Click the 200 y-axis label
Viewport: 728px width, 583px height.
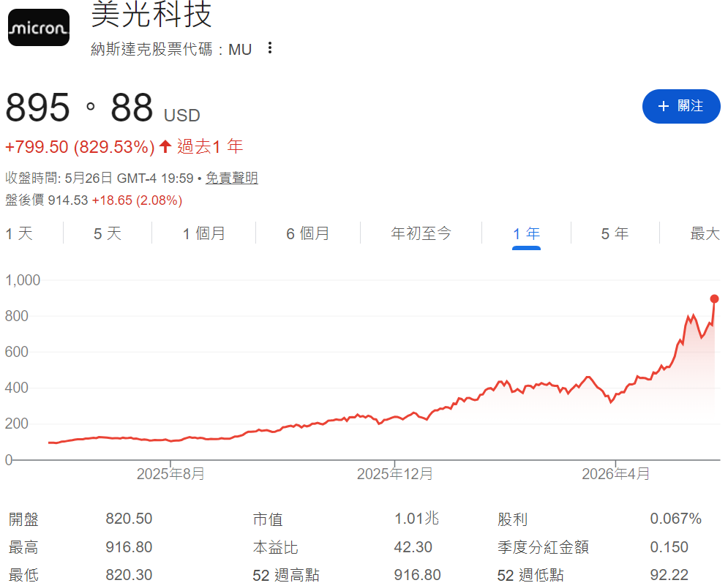point(17,424)
